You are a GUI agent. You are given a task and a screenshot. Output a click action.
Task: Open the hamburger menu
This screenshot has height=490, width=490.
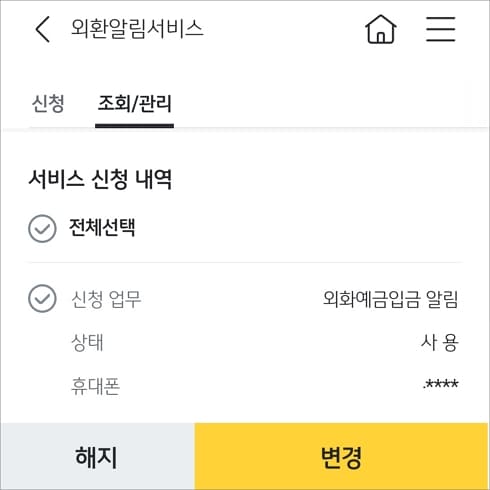pos(440,29)
